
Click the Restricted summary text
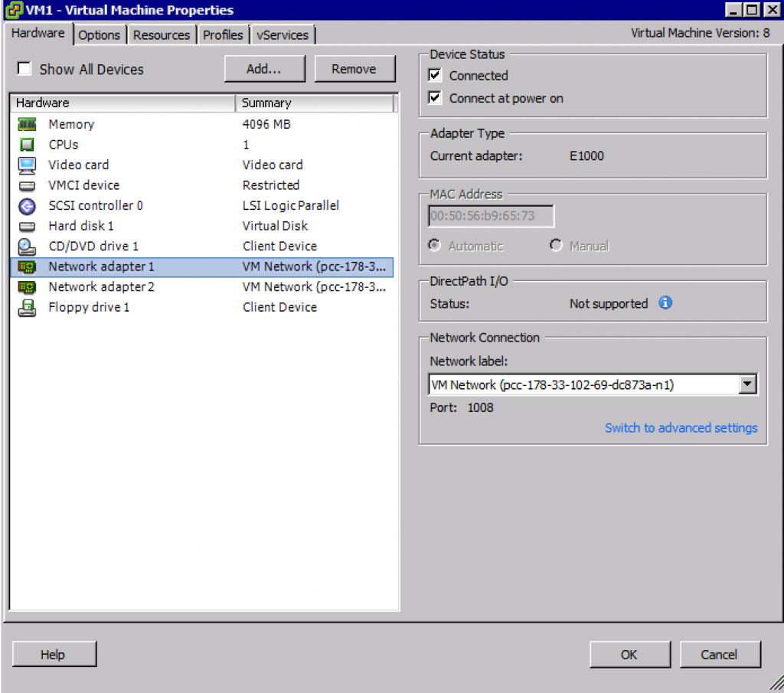(x=271, y=185)
